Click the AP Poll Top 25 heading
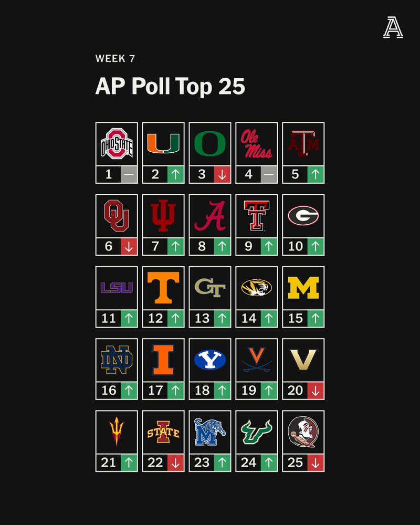This screenshot has height=525, width=420. click(170, 87)
